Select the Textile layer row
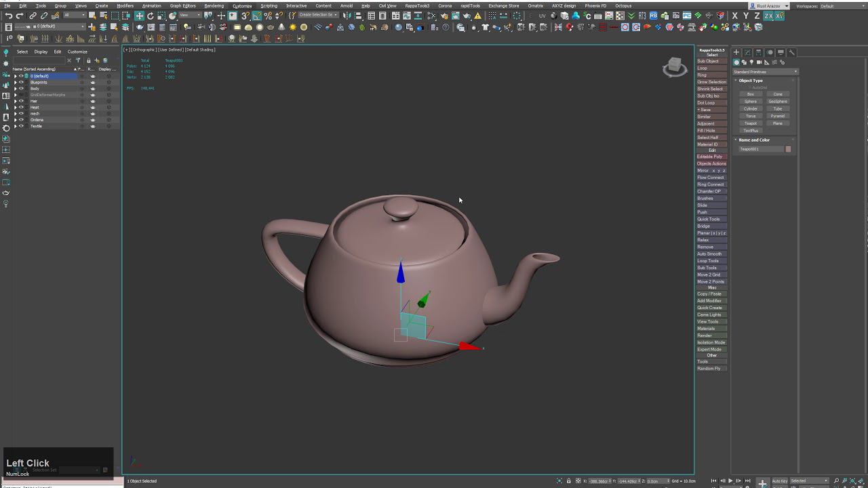 click(66, 126)
